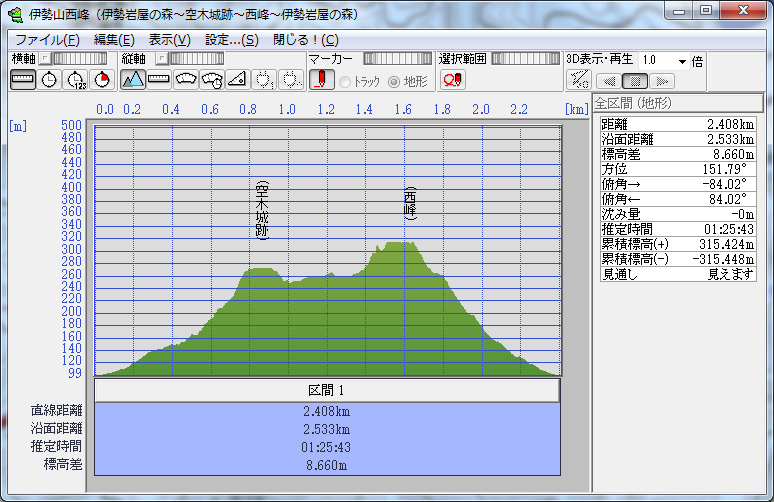This screenshot has width=774, height=502.
Task: Toggle the red marker pin icon
Action: pos(322,79)
